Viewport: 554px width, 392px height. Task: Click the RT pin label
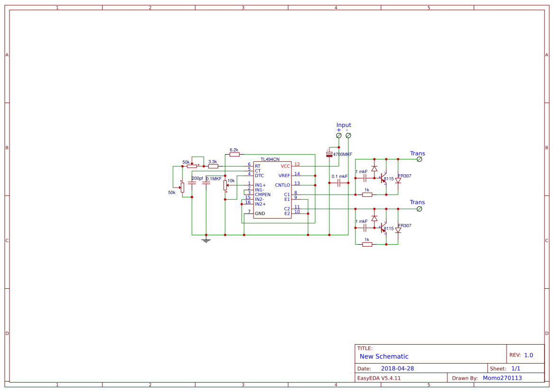coord(257,166)
